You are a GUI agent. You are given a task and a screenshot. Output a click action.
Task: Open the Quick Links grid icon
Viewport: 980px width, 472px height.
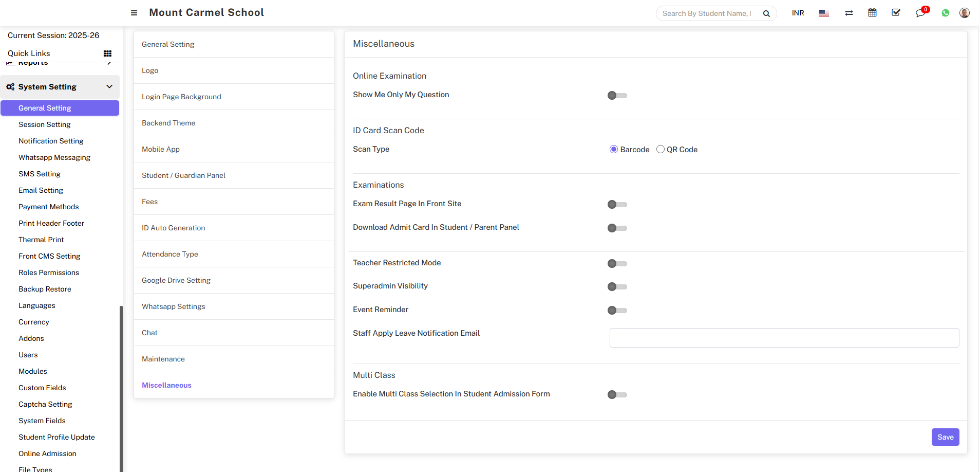click(107, 53)
